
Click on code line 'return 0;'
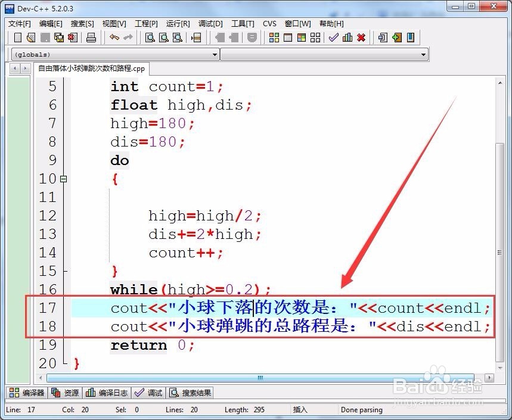[x=153, y=345]
